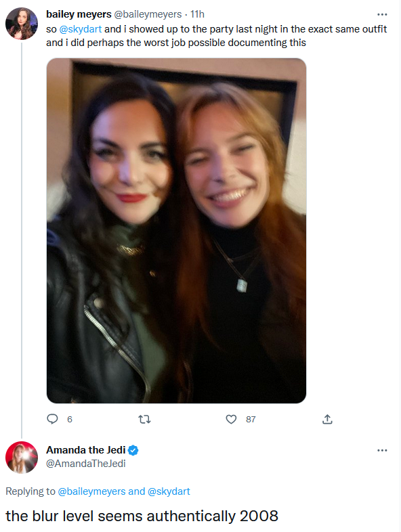401x532 pixels.
Task: Open the 11h timestamp link
Action: [197, 14]
